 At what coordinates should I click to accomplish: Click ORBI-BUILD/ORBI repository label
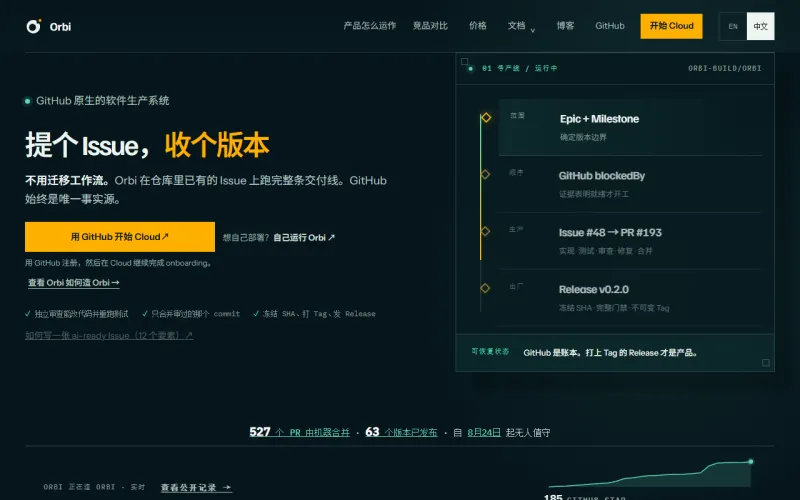[724, 68]
